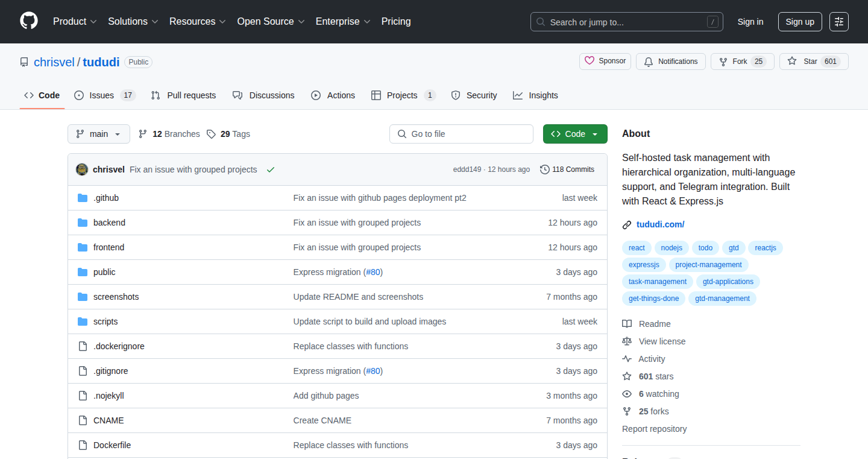
Task: Open the tududi.com website link
Action: (x=660, y=225)
